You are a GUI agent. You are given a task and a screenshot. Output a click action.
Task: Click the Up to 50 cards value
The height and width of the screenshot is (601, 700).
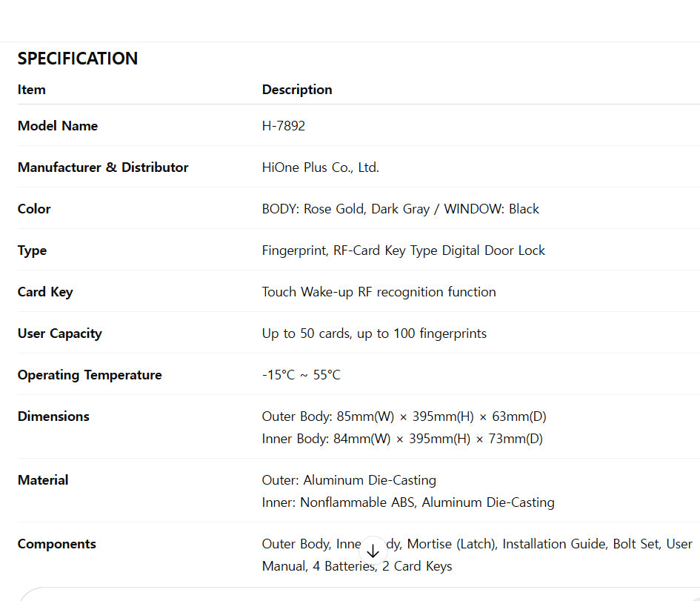click(374, 333)
